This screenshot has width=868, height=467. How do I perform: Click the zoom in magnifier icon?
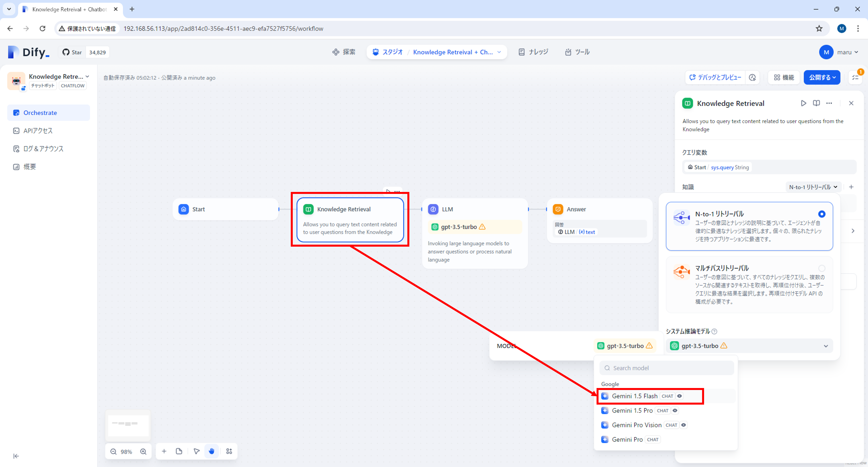tap(143, 451)
